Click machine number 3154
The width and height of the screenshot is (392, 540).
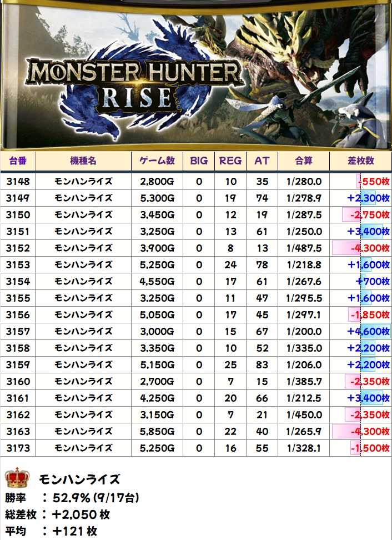18,281
